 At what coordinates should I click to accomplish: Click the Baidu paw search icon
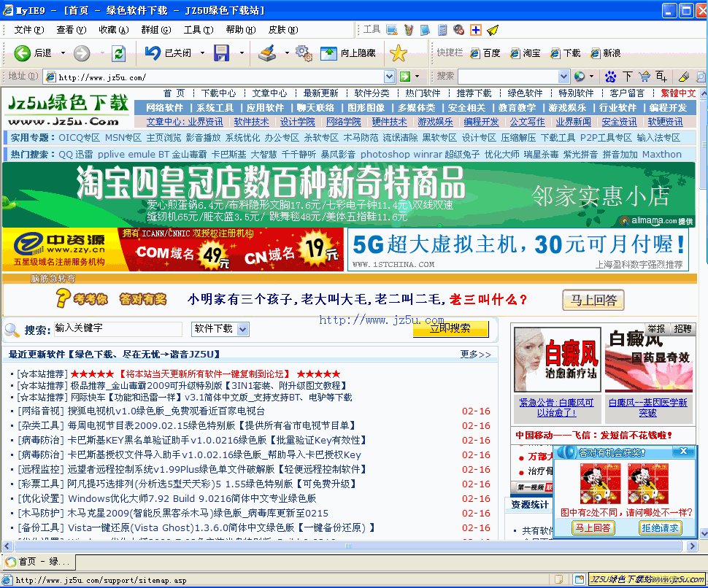click(610, 77)
